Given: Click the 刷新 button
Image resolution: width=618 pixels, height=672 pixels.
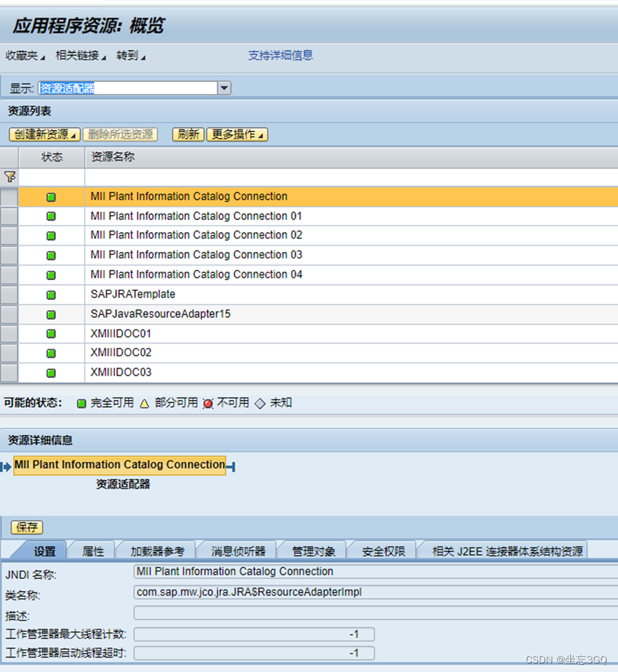Looking at the screenshot, I should [x=188, y=134].
